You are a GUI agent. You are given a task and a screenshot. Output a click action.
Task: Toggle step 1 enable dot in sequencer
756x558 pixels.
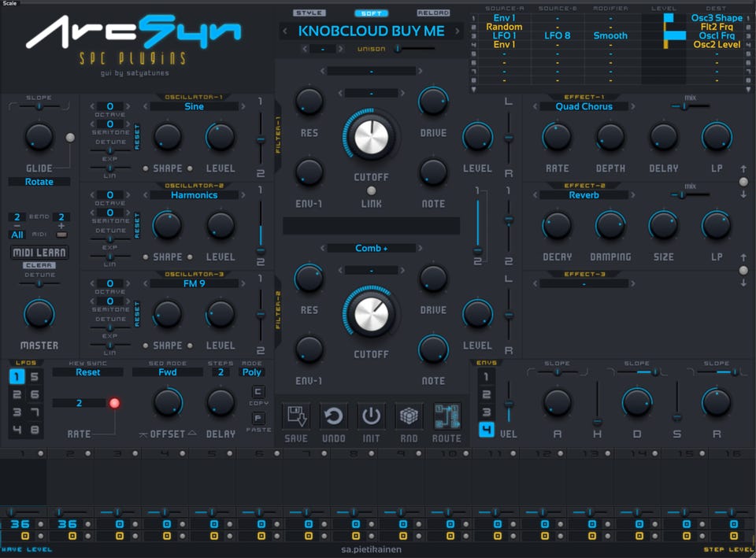click(x=40, y=453)
